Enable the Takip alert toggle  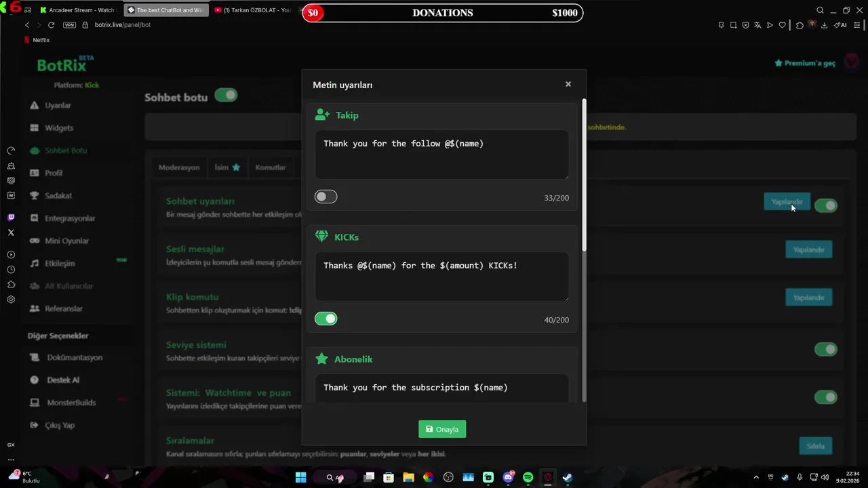[x=325, y=197]
